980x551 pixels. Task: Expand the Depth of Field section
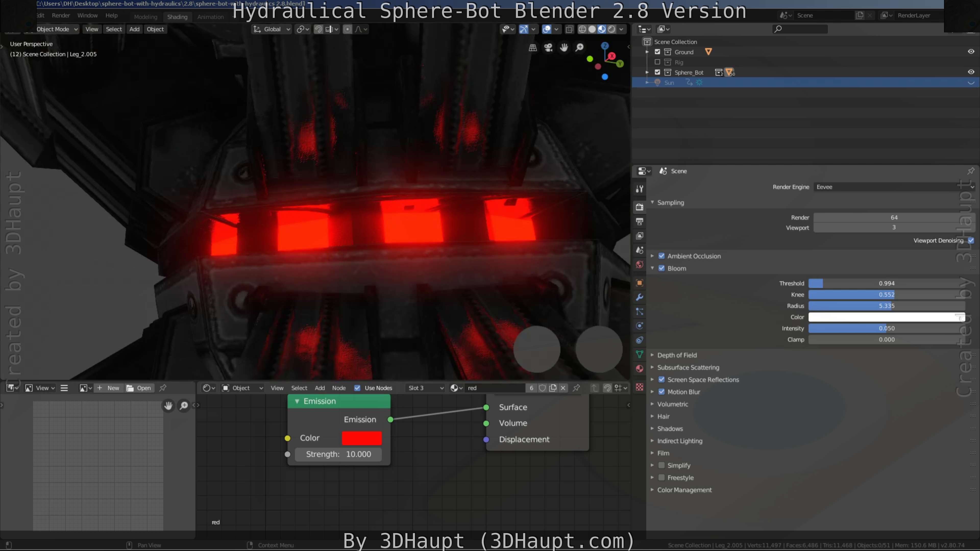[x=653, y=355]
